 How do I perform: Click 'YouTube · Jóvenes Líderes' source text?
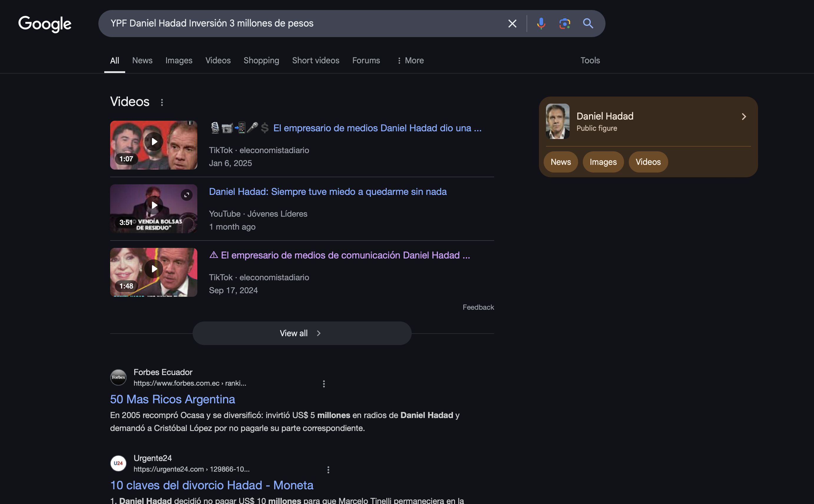point(258,214)
